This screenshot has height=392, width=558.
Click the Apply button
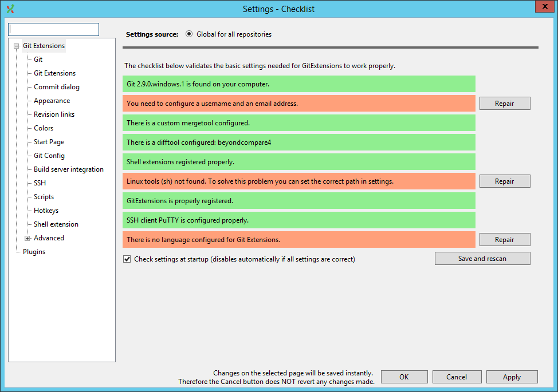pyautogui.click(x=512, y=377)
